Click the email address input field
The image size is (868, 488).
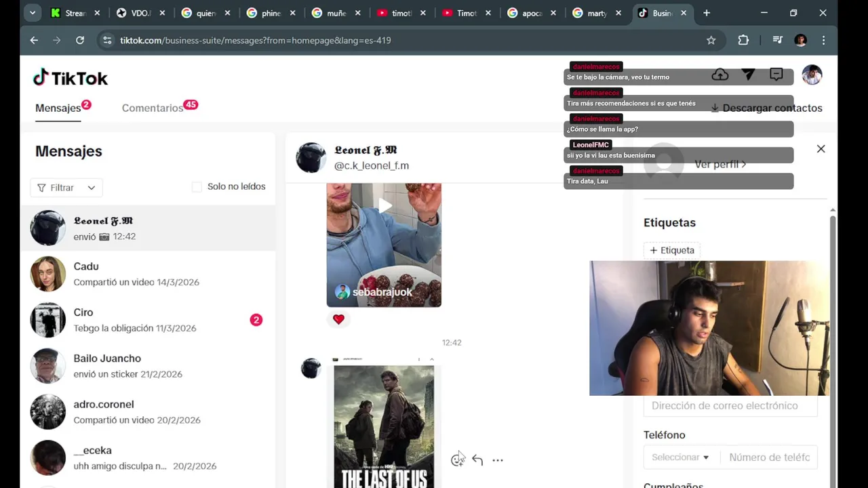[x=730, y=405]
